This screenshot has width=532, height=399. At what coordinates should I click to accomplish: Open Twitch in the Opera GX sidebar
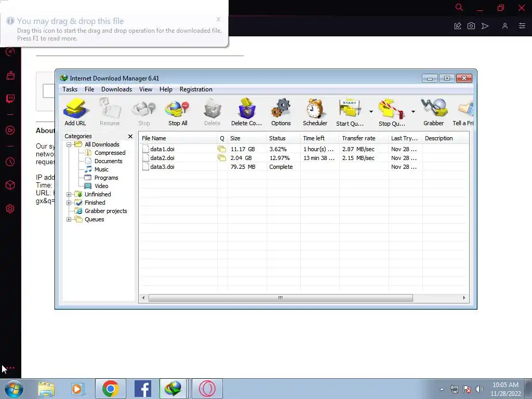(x=10, y=99)
